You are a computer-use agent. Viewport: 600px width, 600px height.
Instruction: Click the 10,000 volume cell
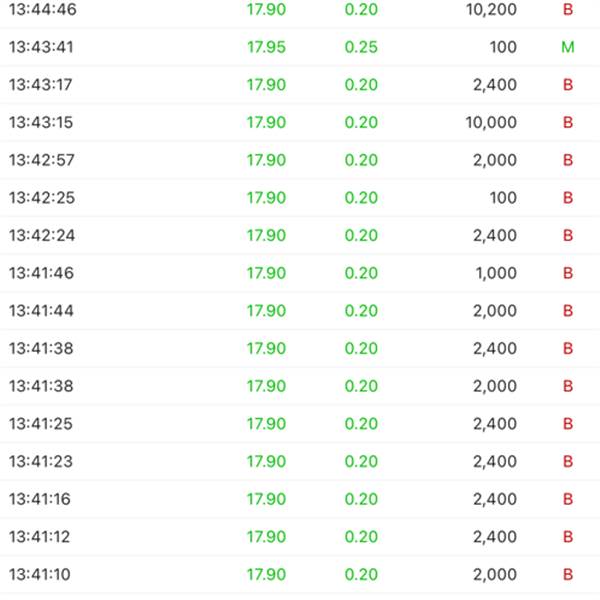(491, 123)
